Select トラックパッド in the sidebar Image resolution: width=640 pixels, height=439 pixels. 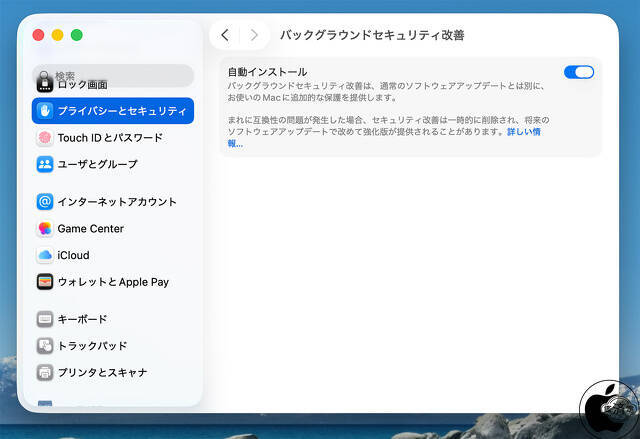tap(92, 346)
